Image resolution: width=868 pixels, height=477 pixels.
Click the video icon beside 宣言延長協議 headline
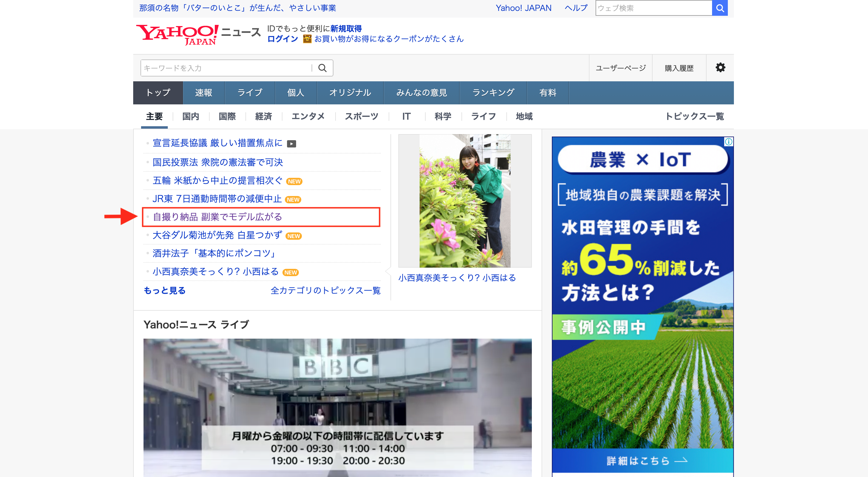point(292,144)
